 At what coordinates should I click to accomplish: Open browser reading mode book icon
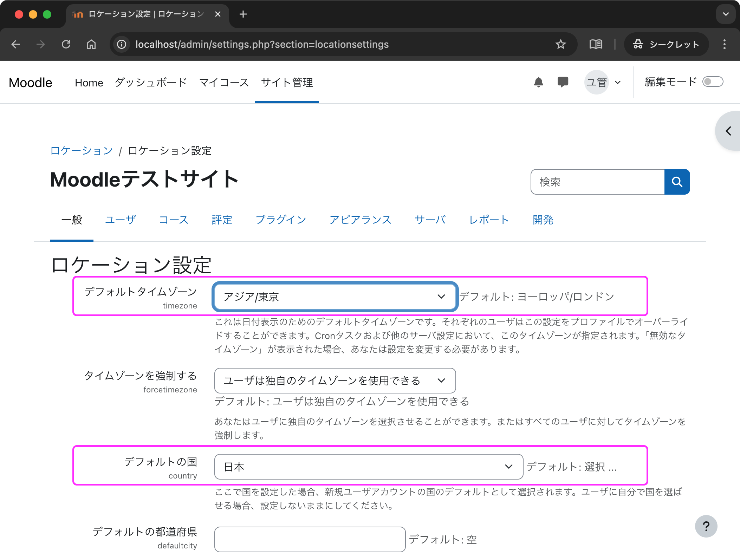[x=596, y=44]
